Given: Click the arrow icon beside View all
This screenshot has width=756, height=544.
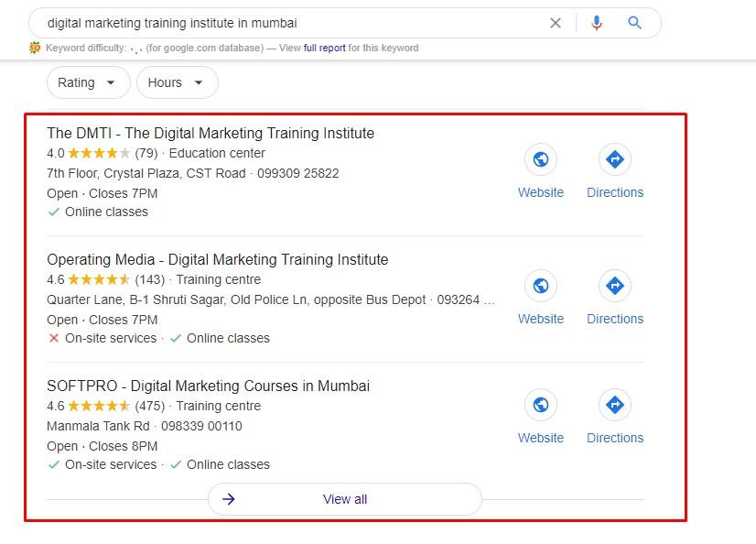Looking at the screenshot, I should coord(229,499).
